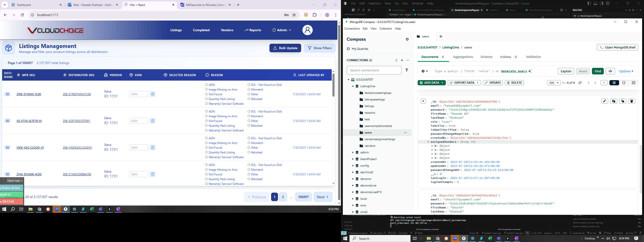Click Show Filters button

pyautogui.click(x=320, y=48)
